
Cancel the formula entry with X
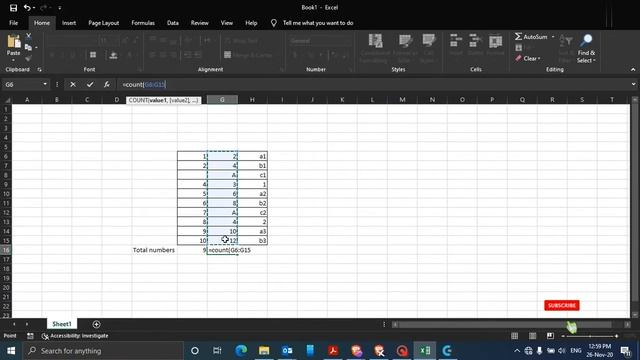click(x=73, y=84)
